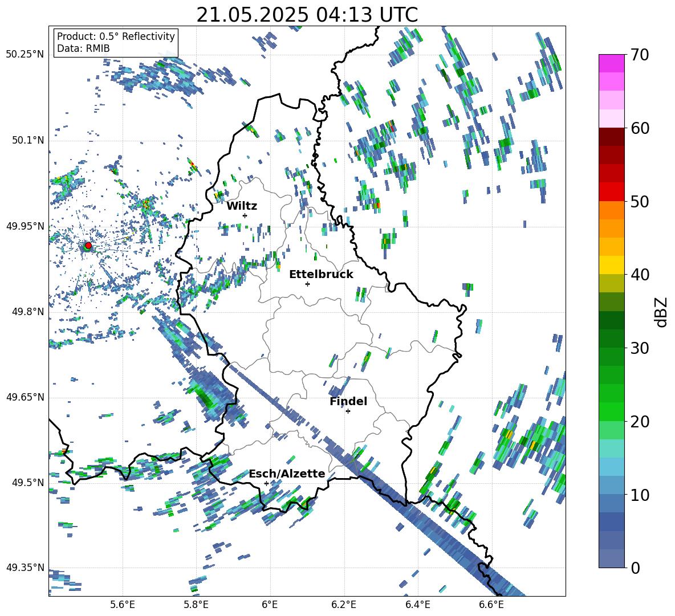The width and height of the screenshot is (675, 616).
Task: Click the Esch/Alzette station cross marker
Action: point(266,483)
